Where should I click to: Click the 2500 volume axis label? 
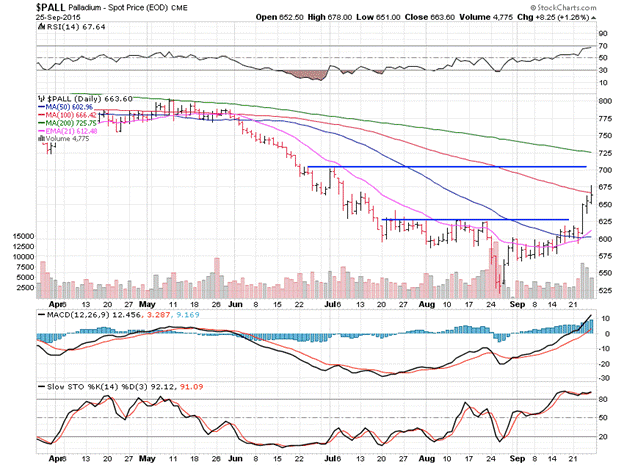pyautogui.click(x=25, y=287)
